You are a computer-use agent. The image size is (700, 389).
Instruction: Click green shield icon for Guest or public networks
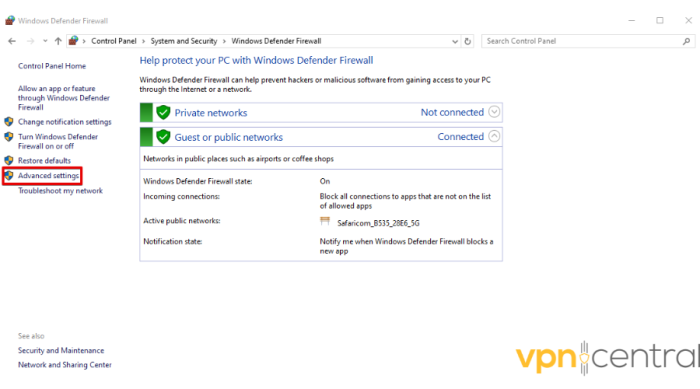tap(163, 137)
